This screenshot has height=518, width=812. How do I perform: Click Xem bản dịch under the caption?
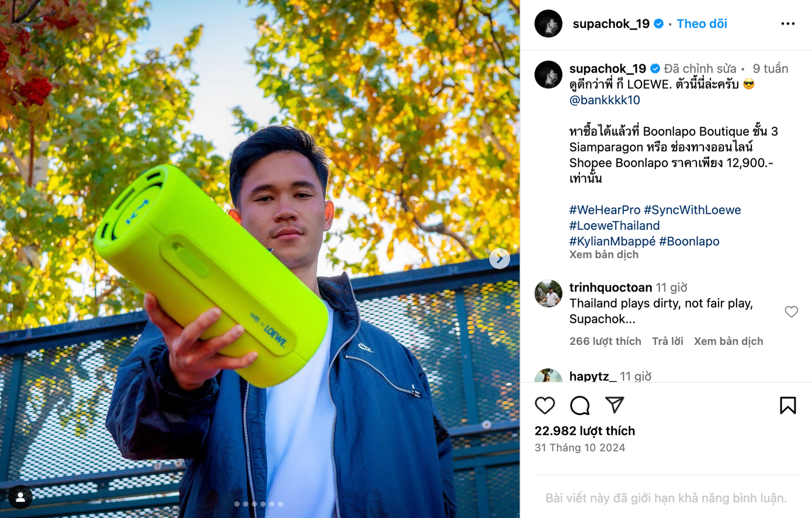pos(604,255)
